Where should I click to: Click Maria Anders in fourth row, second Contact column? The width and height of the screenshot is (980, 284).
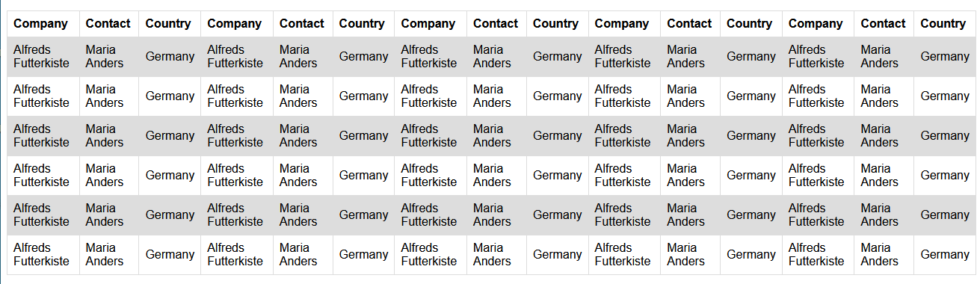coord(298,175)
